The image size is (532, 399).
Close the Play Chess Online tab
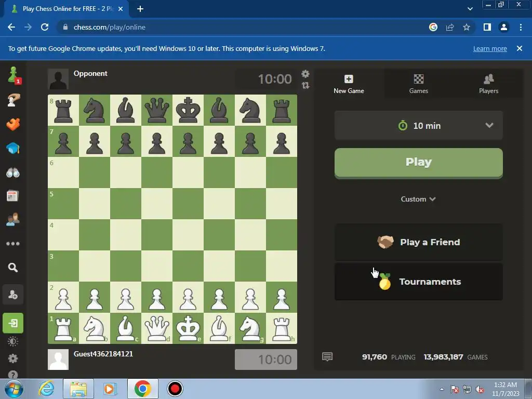tap(121, 9)
